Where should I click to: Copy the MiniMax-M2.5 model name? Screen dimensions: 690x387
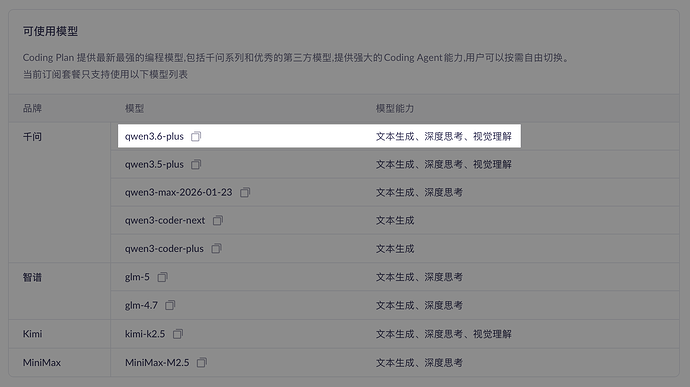click(202, 363)
